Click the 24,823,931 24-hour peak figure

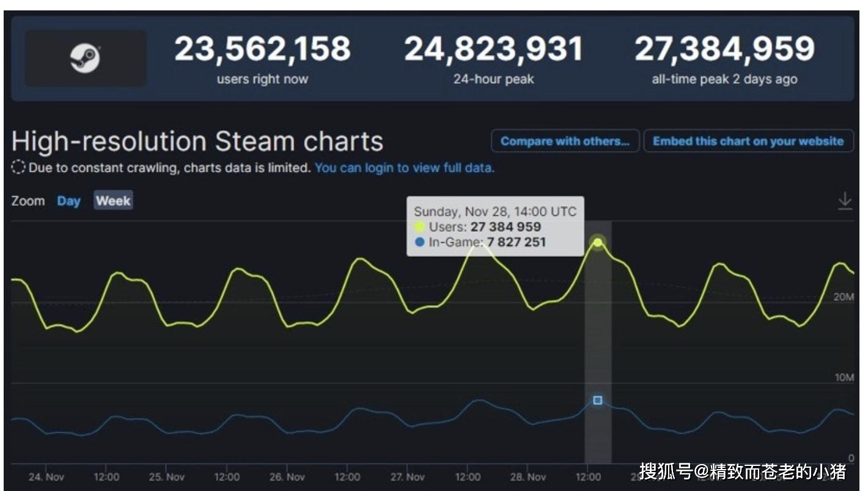[493, 50]
